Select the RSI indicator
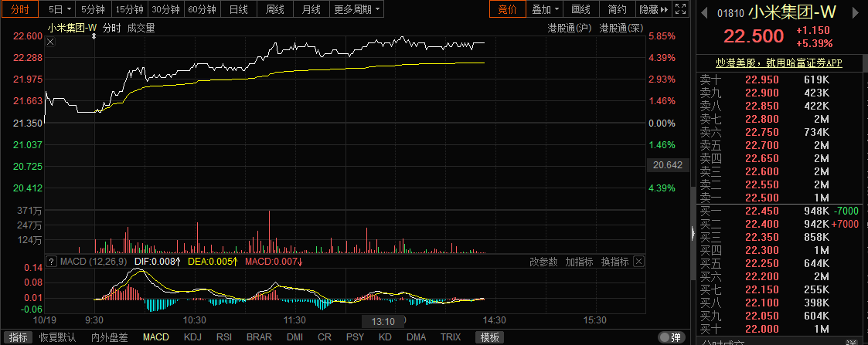868x345 pixels. coord(224,337)
